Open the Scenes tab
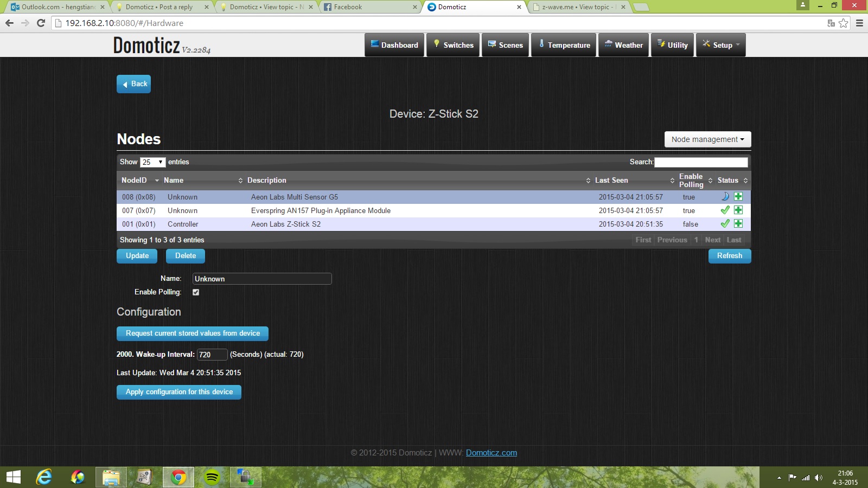 pyautogui.click(x=505, y=45)
